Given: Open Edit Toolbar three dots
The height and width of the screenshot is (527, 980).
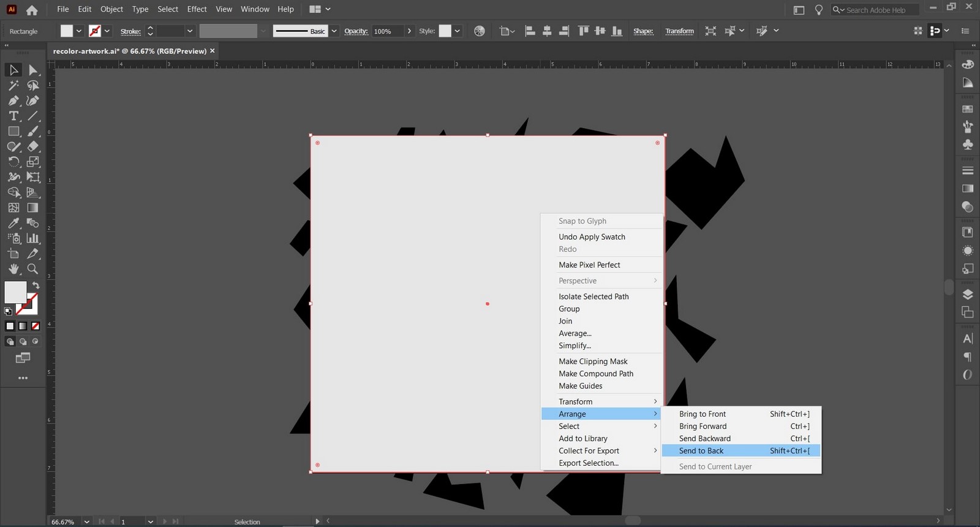Looking at the screenshot, I should (x=23, y=378).
